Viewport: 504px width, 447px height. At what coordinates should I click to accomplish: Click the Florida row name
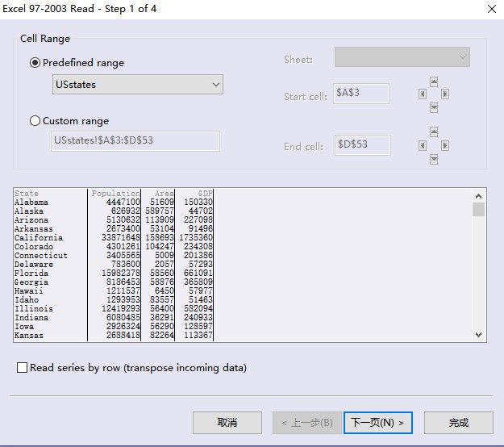[31, 274]
